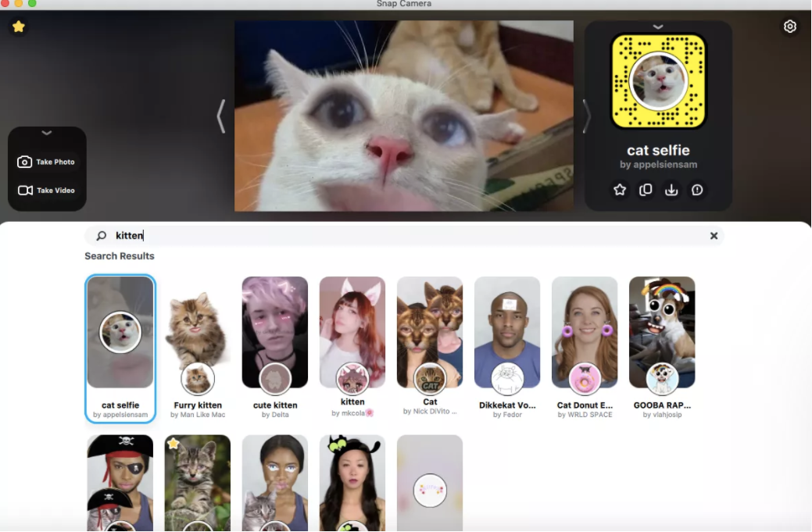Collapse the snapcode lens info panel

(x=658, y=27)
